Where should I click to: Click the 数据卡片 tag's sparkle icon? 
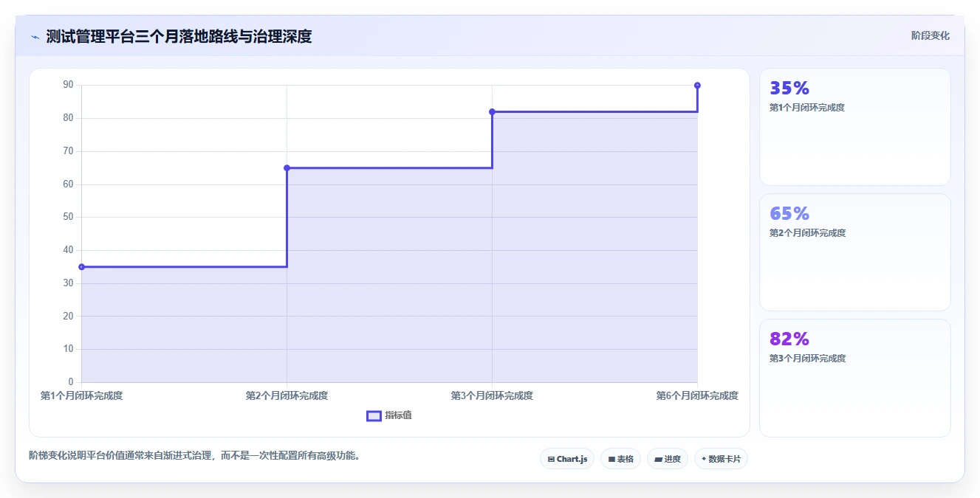click(704, 459)
